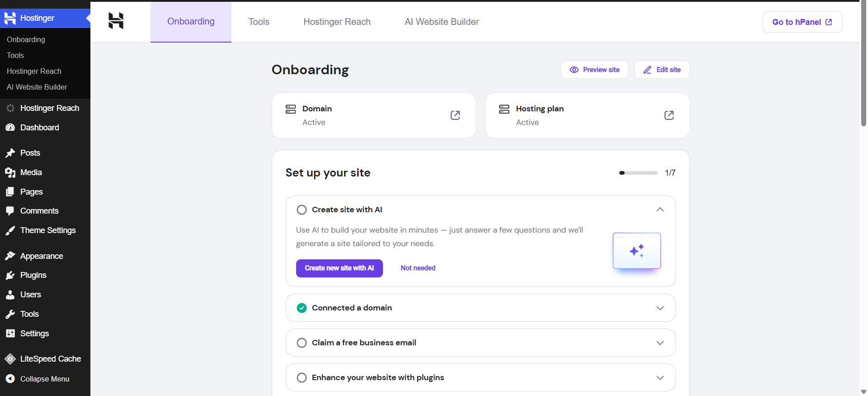The image size is (868, 396).
Task: Click the Pages icon in sidebar
Action: 10,192
